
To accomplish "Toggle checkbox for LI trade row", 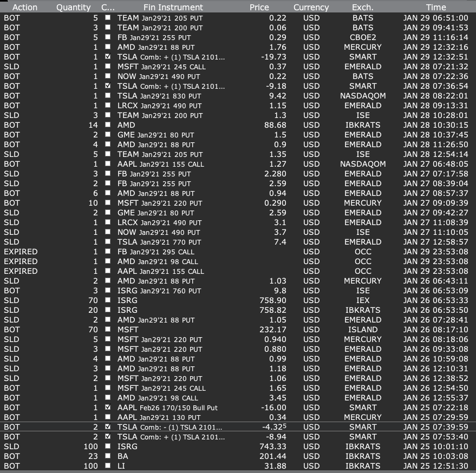I will [x=108, y=465].
